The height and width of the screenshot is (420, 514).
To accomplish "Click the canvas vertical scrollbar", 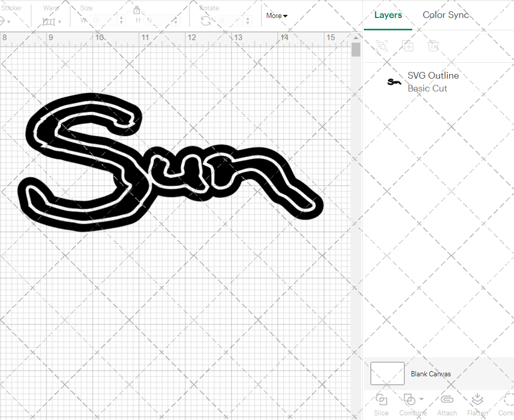I will click(x=356, y=50).
